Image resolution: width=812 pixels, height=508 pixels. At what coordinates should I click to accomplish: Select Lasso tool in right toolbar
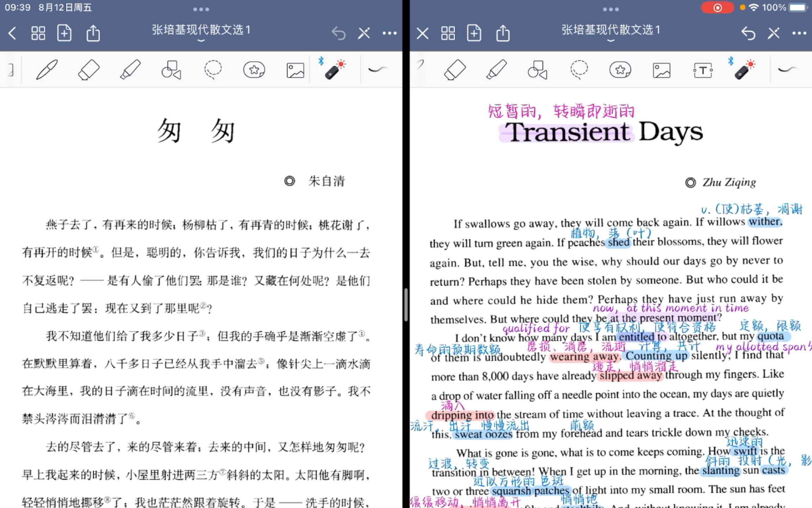pos(579,69)
